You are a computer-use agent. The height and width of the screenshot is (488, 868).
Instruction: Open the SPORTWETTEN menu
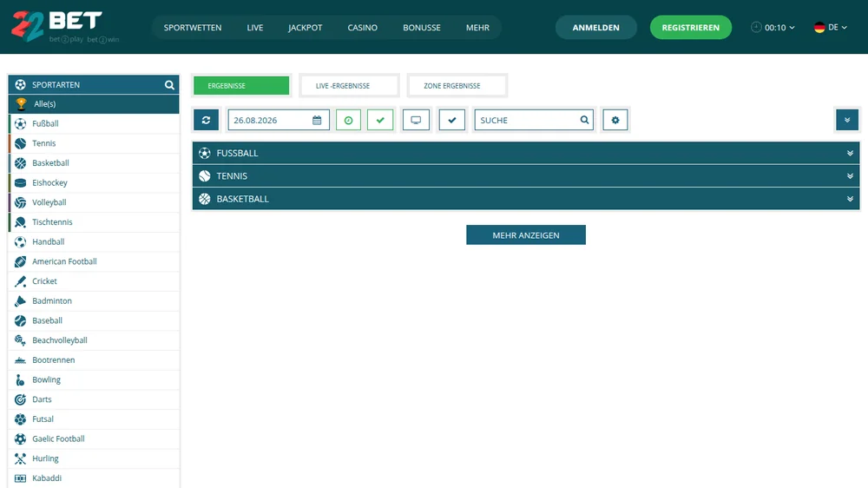193,27
